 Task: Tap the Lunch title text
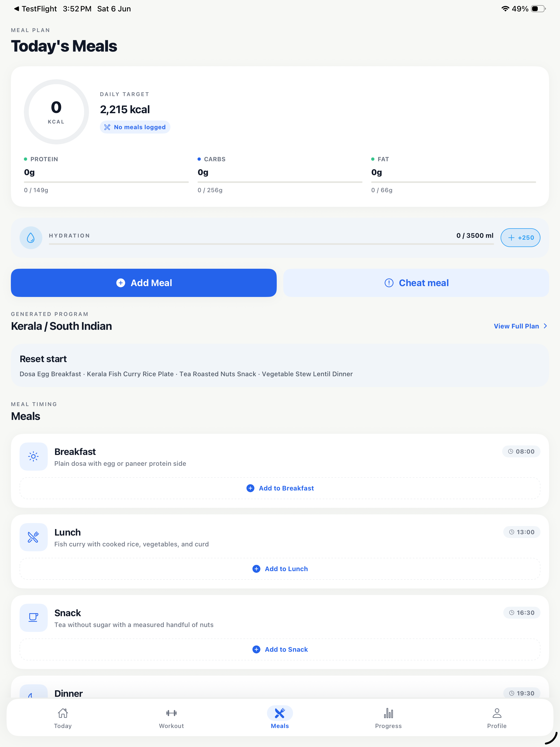pos(68,533)
